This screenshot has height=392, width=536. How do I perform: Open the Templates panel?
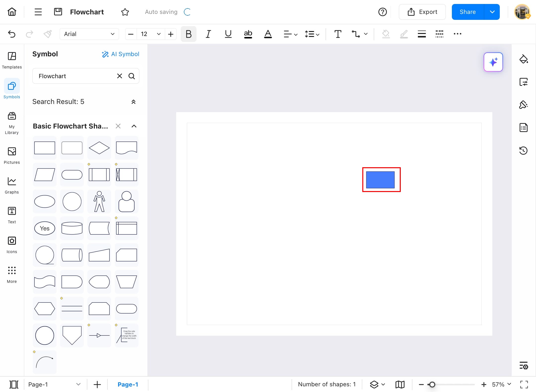pos(12,60)
